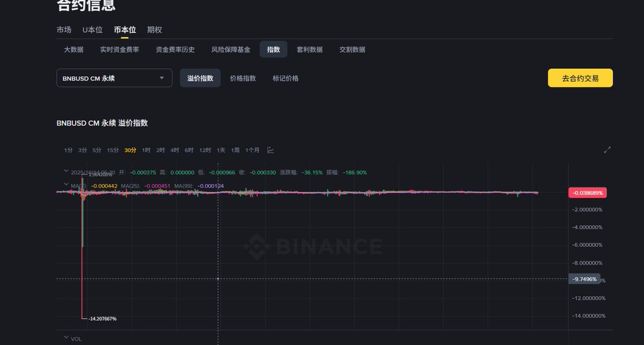Viewport: 644px width, 345px height.
Task: Set chart interval to 1分
Action: [x=68, y=150]
